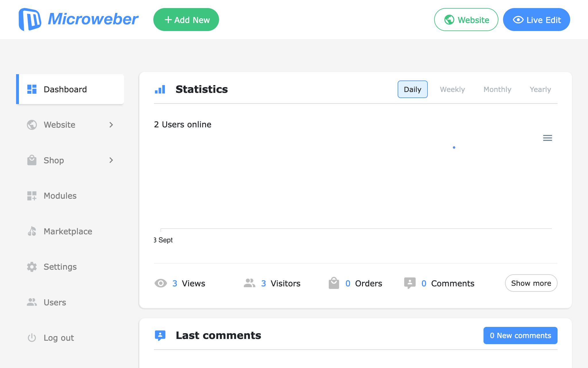Select the Daily statistics period

coord(412,89)
